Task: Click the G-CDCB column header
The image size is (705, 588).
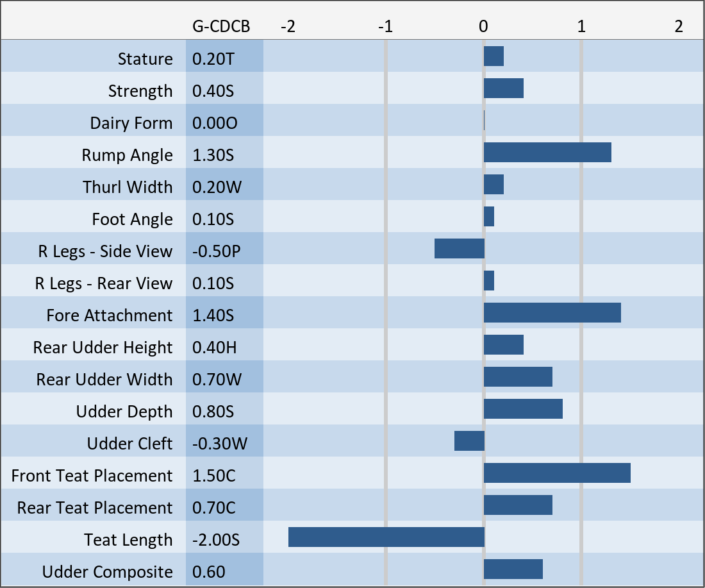Action: pos(221,26)
